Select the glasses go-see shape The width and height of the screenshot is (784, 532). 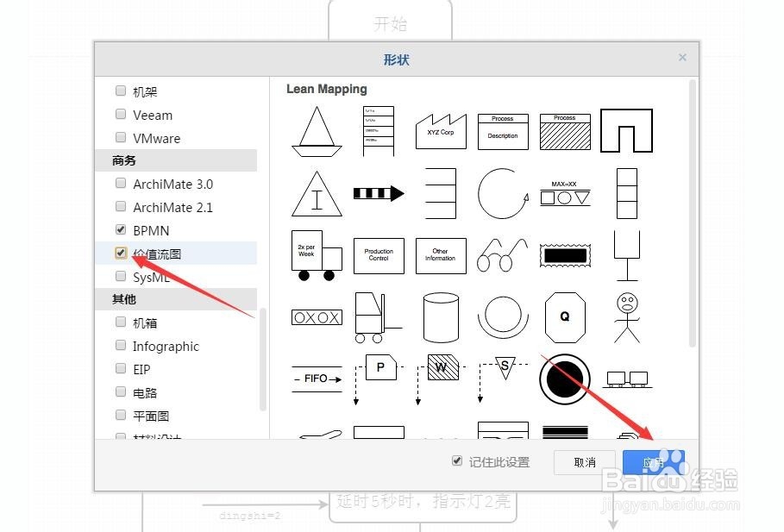(x=503, y=255)
